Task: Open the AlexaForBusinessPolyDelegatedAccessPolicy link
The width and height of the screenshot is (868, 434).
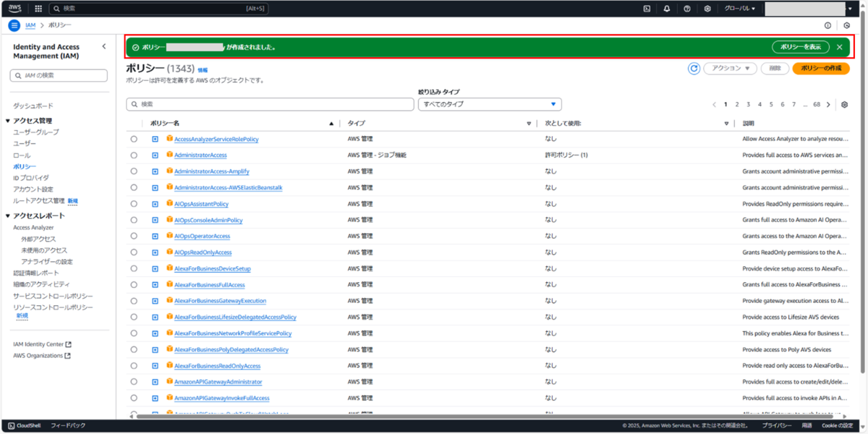Action: (x=231, y=349)
